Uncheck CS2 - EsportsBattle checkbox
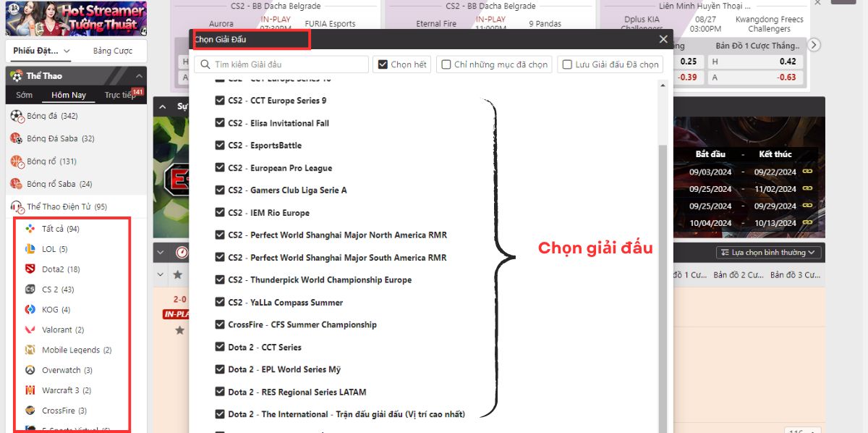Screen dimensions: 868x433 pyautogui.click(x=220, y=146)
